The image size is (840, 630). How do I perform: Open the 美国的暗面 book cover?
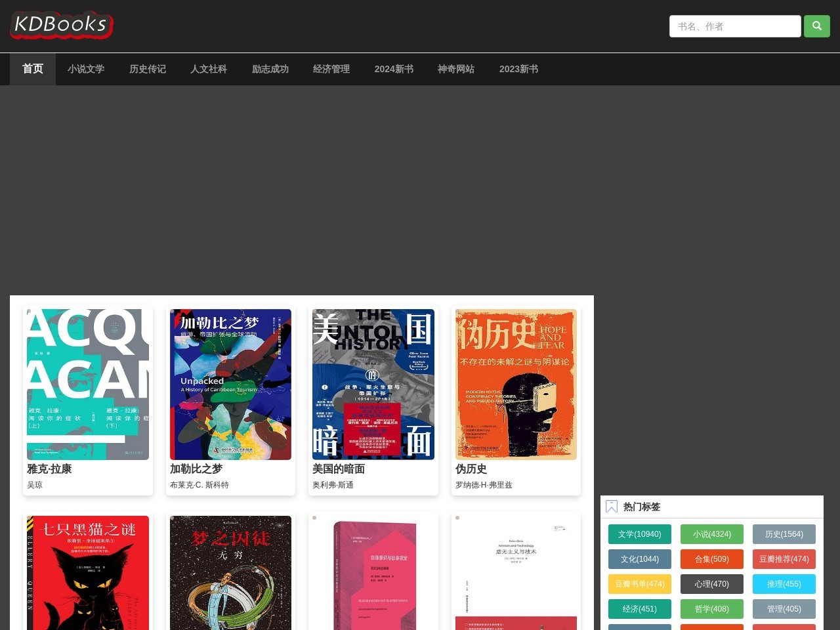click(x=373, y=385)
